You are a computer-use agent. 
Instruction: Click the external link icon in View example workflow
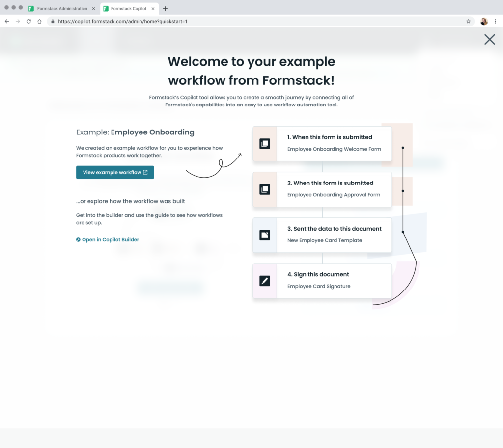pyautogui.click(x=145, y=172)
